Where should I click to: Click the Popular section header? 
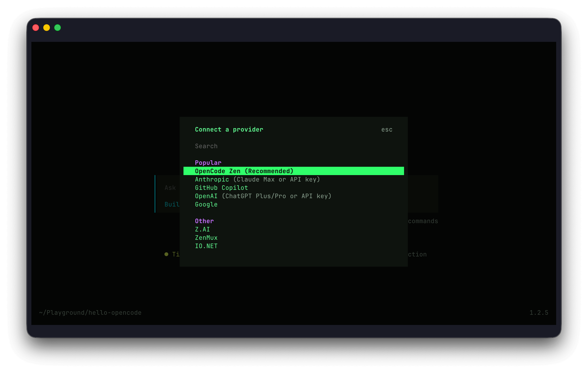208,162
